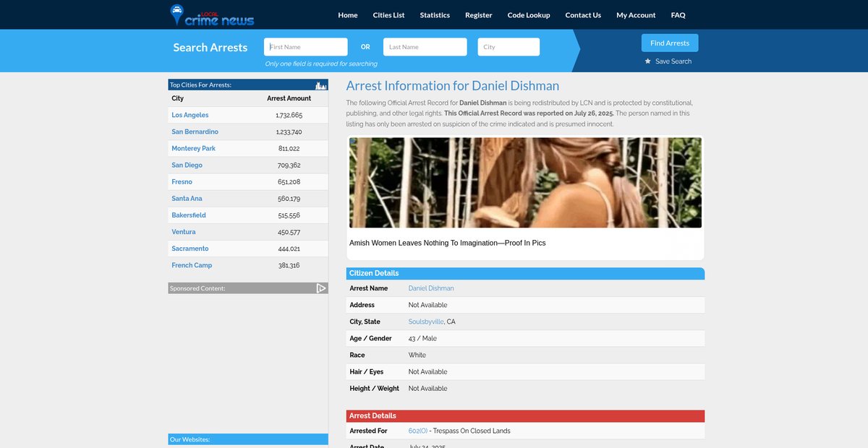
Task: Open the Monterey Park city link
Action: tap(194, 148)
